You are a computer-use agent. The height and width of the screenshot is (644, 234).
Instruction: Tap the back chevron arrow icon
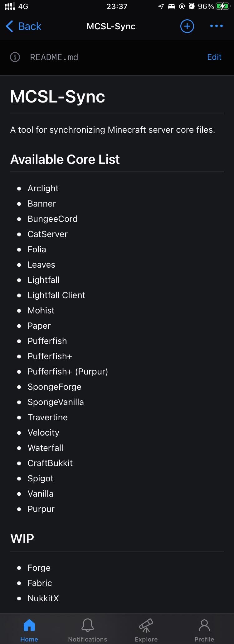(x=9, y=26)
